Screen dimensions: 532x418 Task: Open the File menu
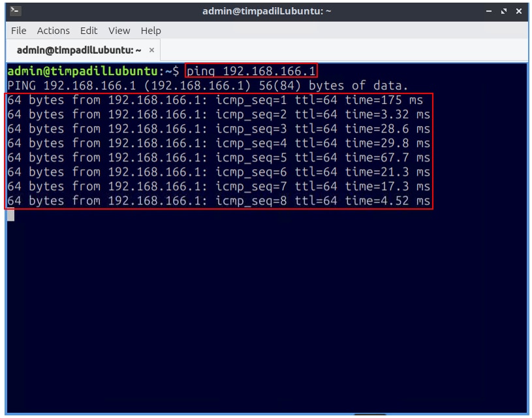19,31
